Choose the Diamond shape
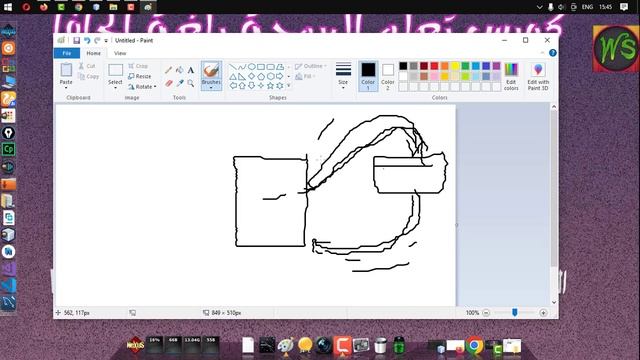640x360 pixels. coord(251,76)
